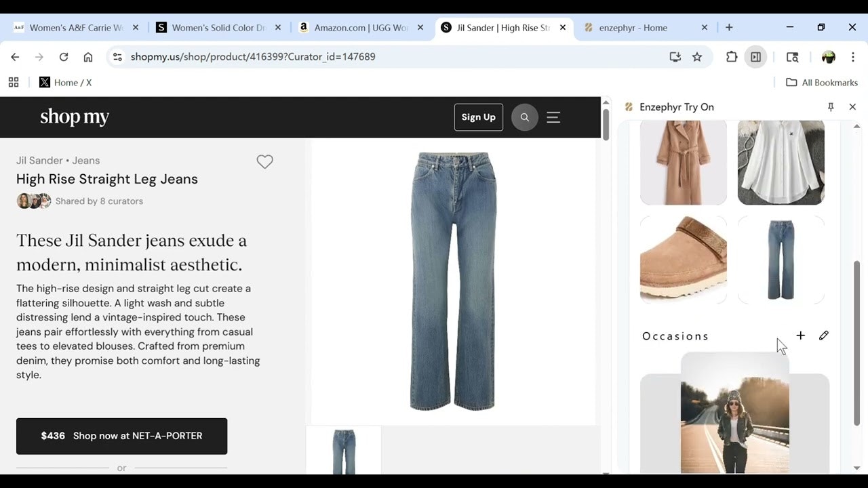The image size is (868, 488).
Task: Select the jeans item in Try On panel
Action: pyautogui.click(x=781, y=260)
